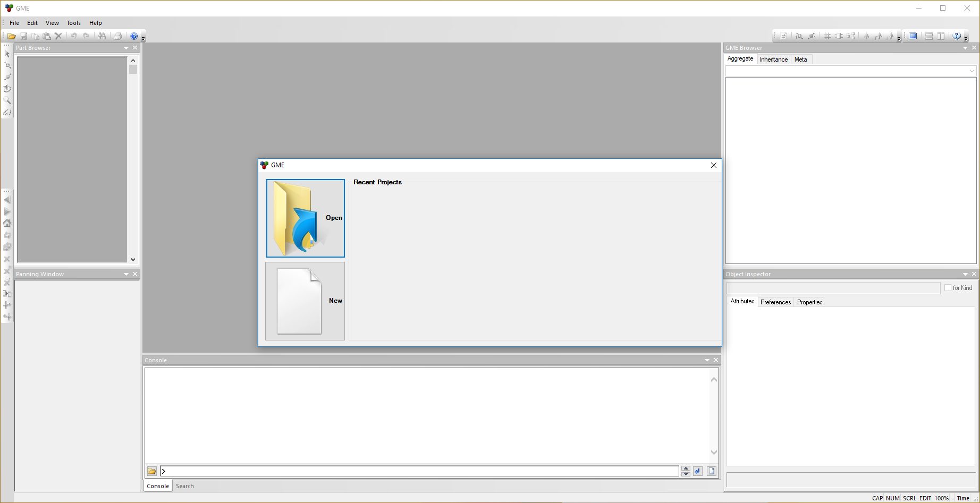The image size is (980, 503).
Task: Click the binoculars Find icon
Action: pos(102,36)
